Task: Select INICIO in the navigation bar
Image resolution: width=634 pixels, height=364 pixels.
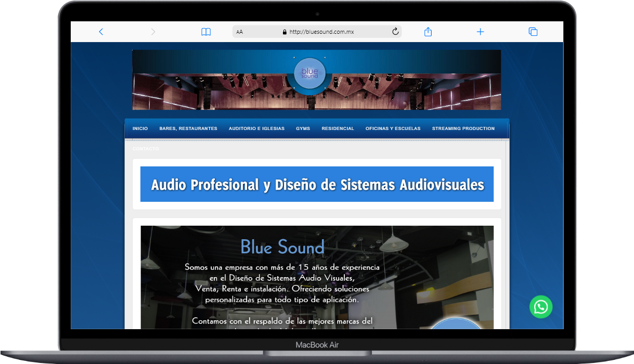Action: tap(140, 128)
